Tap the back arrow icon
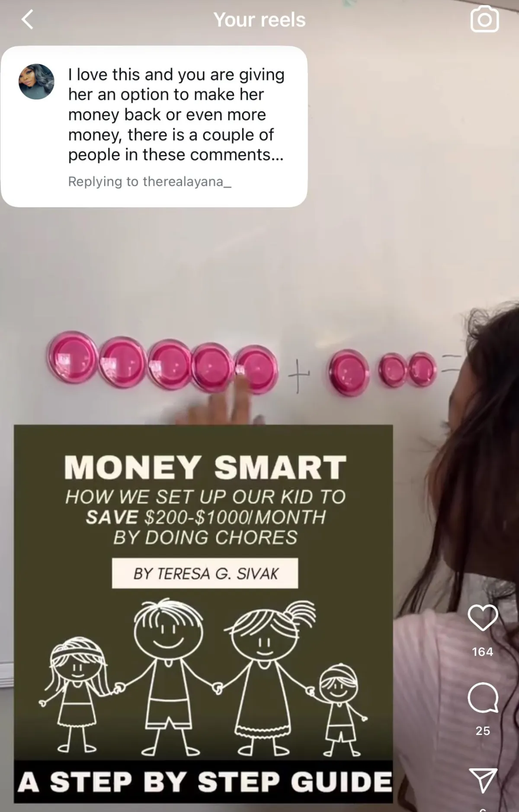The width and height of the screenshot is (519, 812). 27,19
